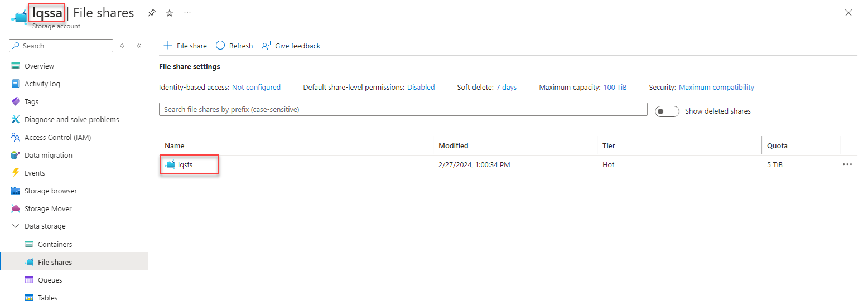The image size is (868, 306).
Task: Go to Containers in sidebar
Action: pyautogui.click(x=55, y=244)
